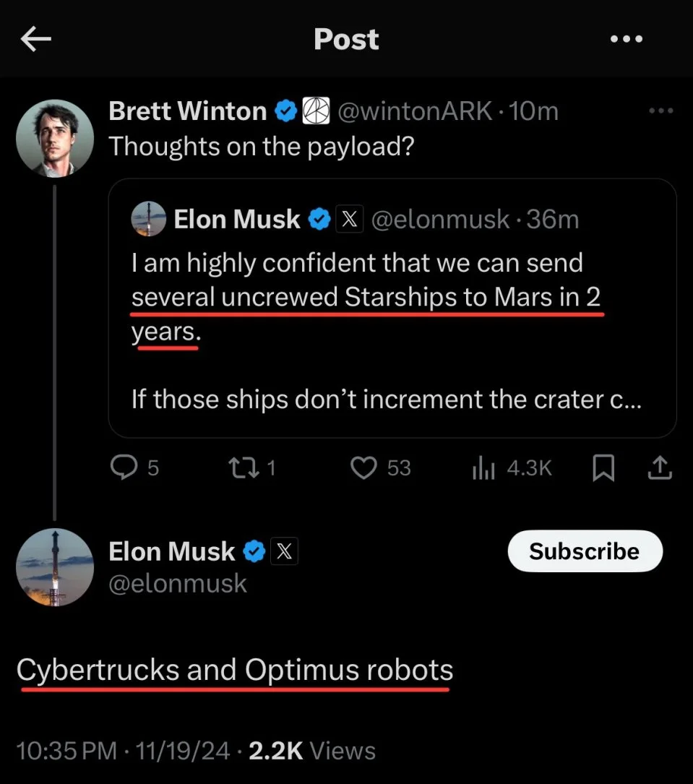The height and width of the screenshot is (784, 693).
Task: Open Brett Winton's profile picture
Action: coord(55,137)
